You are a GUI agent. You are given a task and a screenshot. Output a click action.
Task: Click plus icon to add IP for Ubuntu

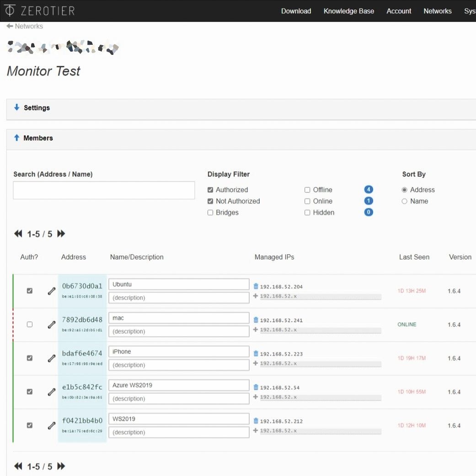(256, 296)
